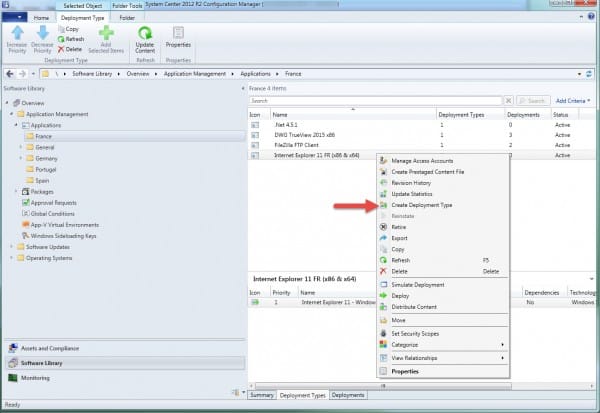The width and height of the screenshot is (600, 413).
Task: Open Properties in the ribbon
Action: [180, 34]
